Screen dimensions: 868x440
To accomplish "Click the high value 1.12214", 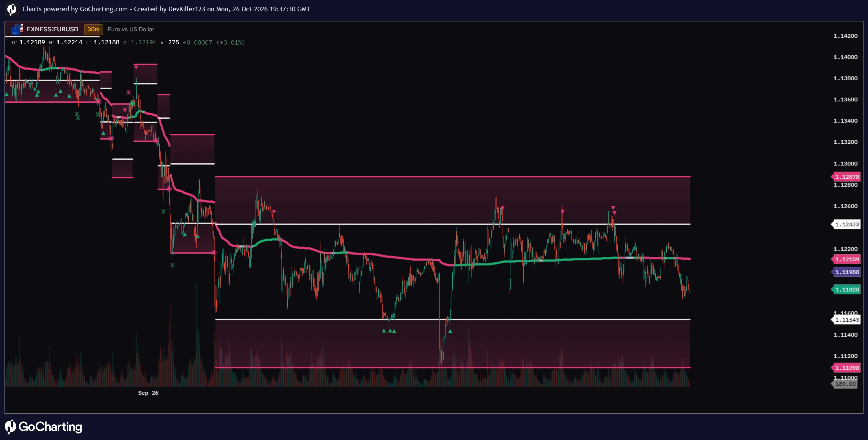I will 69,42.
